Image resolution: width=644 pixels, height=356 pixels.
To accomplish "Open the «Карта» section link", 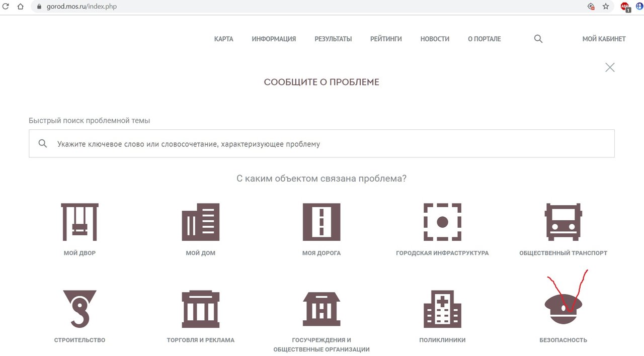I will [223, 39].
